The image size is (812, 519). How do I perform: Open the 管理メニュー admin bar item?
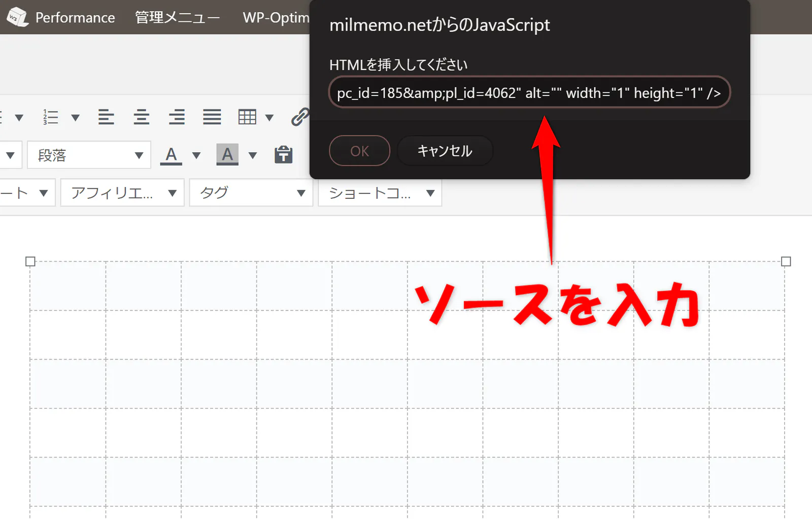pos(177,17)
